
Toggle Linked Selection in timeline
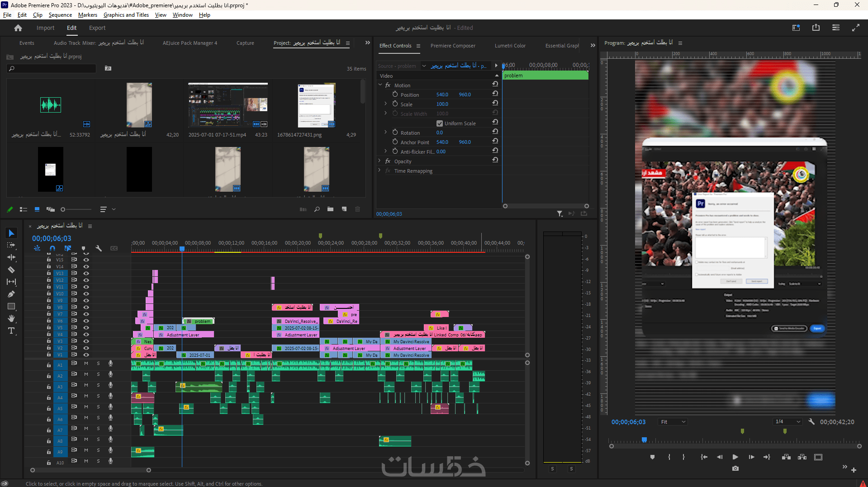pos(68,248)
